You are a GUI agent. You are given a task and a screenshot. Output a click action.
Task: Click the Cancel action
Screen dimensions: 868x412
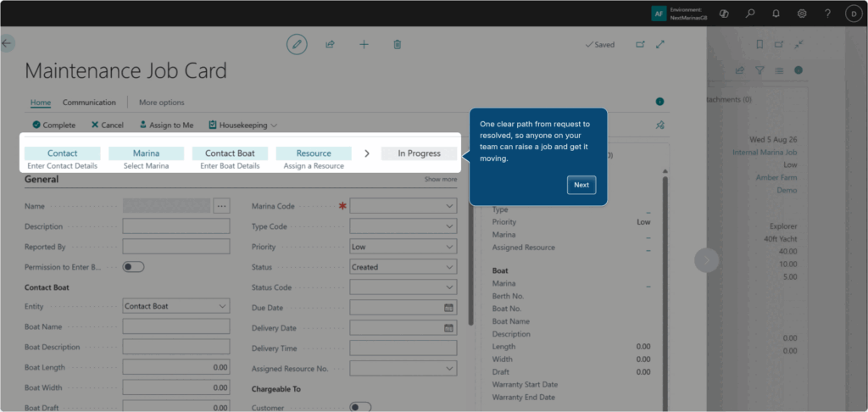108,125
